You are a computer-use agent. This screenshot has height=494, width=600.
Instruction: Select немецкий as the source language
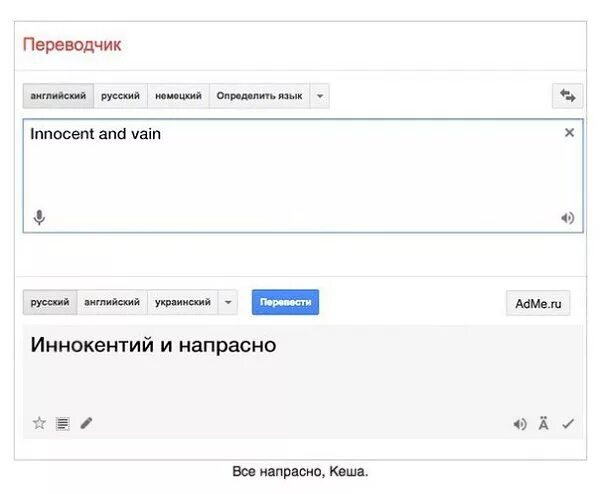pos(178,96)
